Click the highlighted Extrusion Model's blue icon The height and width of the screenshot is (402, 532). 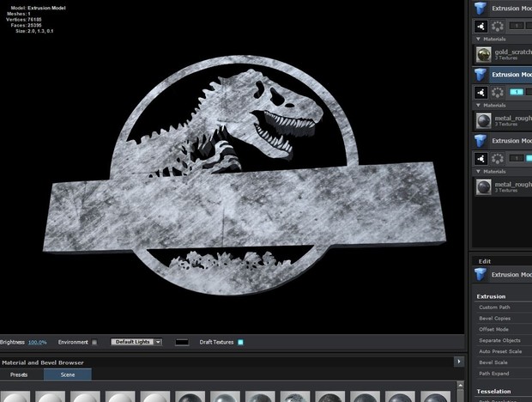coord(481,75)
